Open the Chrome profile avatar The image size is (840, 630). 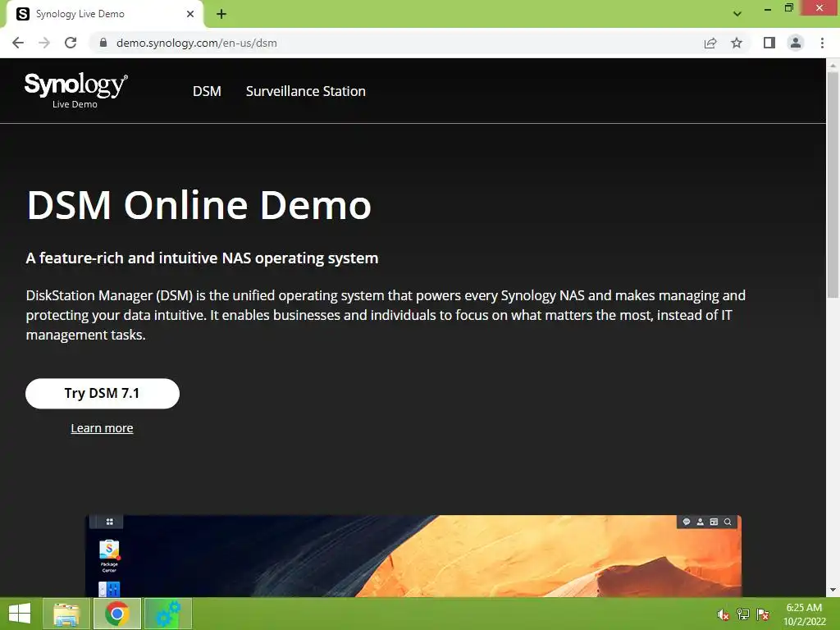tap(796, 43)
